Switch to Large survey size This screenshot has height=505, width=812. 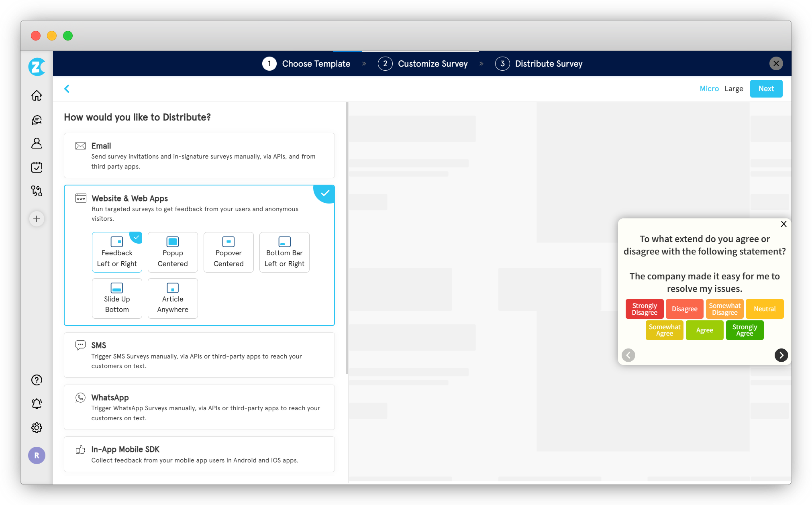point(734,89)
